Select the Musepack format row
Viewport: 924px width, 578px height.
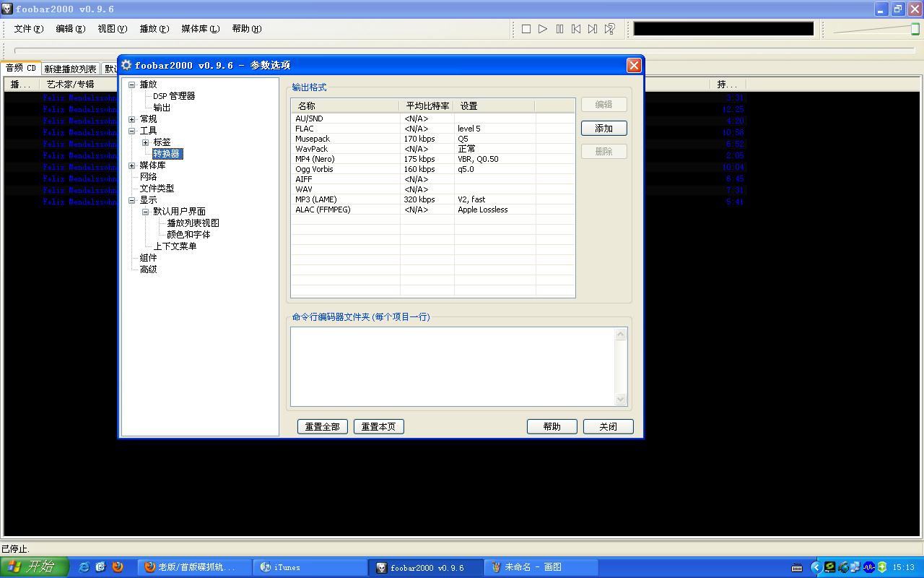pyautogui.click(x=432, y=139)
